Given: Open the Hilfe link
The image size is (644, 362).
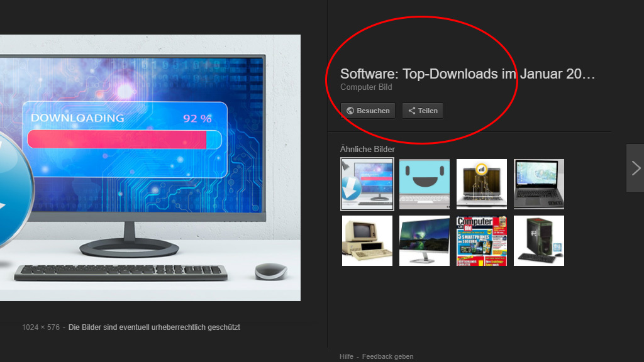Looking at the screenshot, I should pos(347,356).
